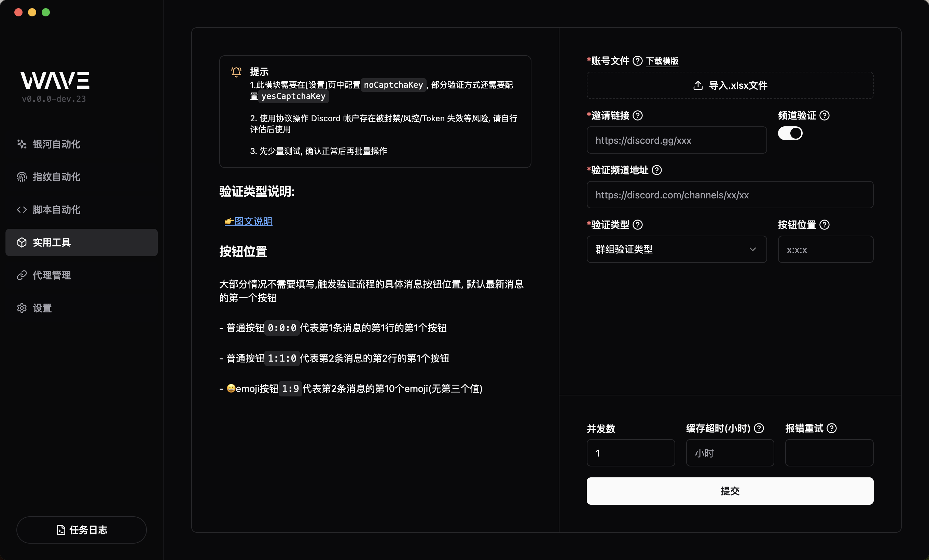Viewport: 929px width, 560px height.
Task: Open the 图文说明 hyperlink
Action: (x=253, y=221)
